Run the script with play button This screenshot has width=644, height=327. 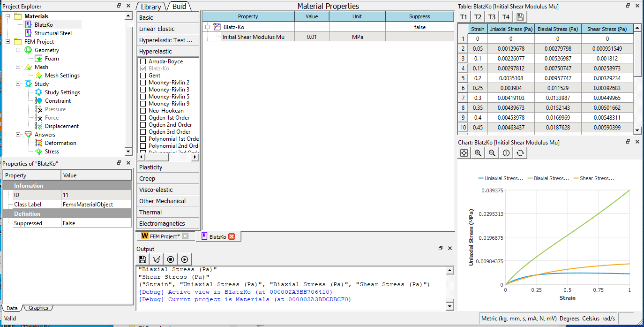point(185,259)
